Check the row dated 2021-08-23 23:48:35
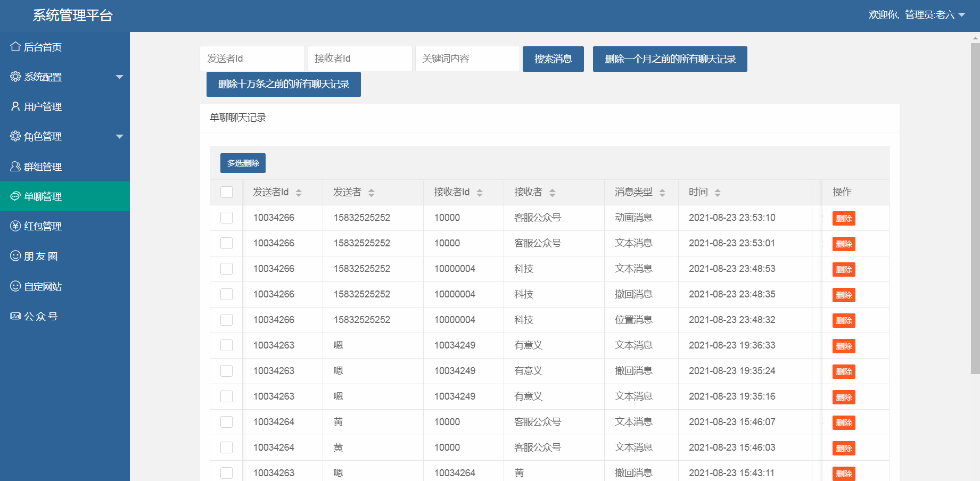Screen dimensions: 980x481 227,294
